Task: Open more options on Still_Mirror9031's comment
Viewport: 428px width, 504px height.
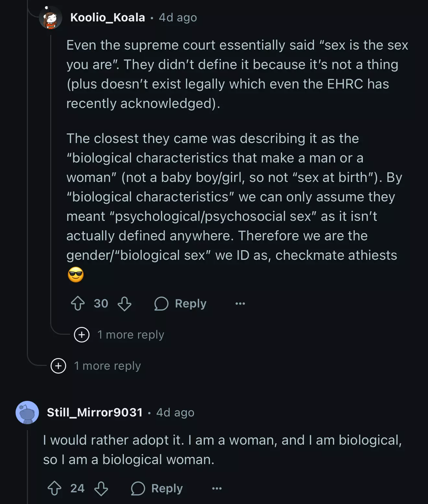Action: tap(217, 488)
